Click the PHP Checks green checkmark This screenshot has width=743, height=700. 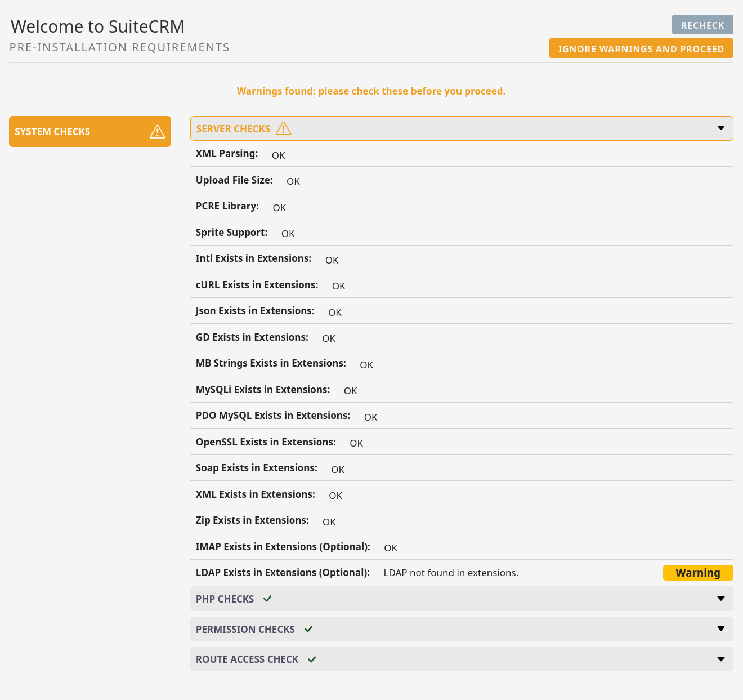267,599
